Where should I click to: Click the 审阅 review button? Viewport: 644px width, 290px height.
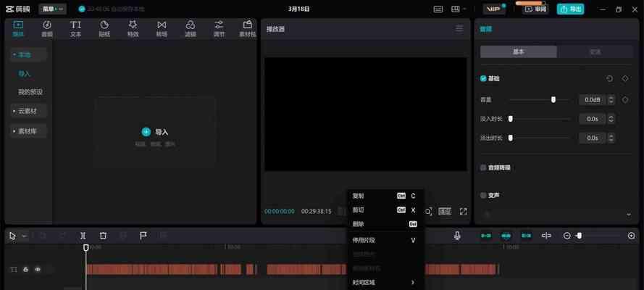tap(535, 9)
